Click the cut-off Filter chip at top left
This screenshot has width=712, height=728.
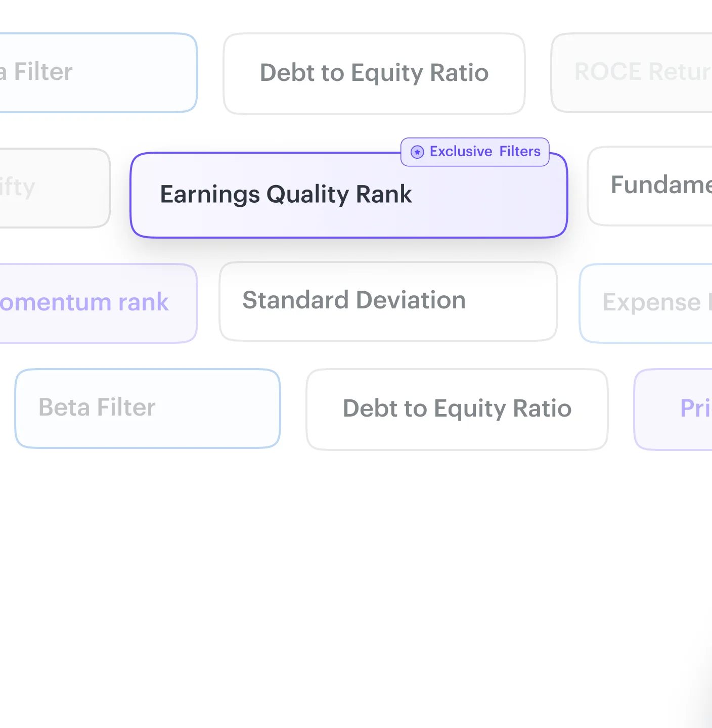96,72
